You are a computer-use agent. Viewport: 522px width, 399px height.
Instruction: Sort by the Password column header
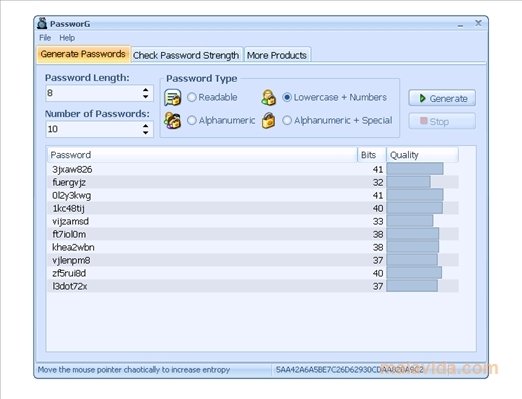pos(202,155)
